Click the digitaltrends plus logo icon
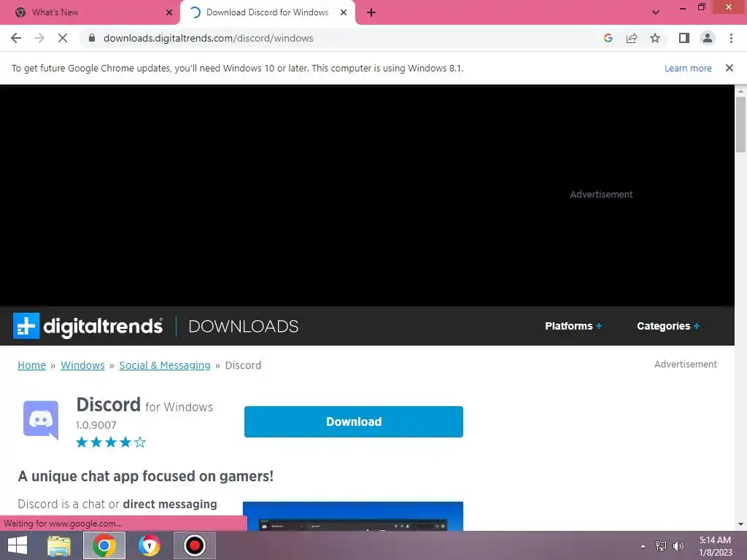 point(26,326)
